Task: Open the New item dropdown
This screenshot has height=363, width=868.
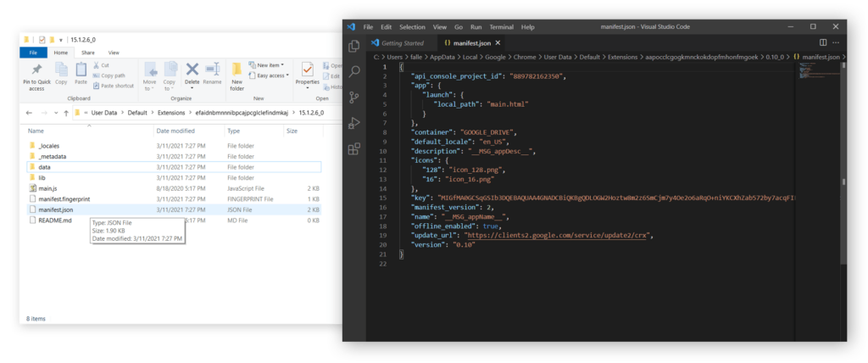Action: coord(267,65)
